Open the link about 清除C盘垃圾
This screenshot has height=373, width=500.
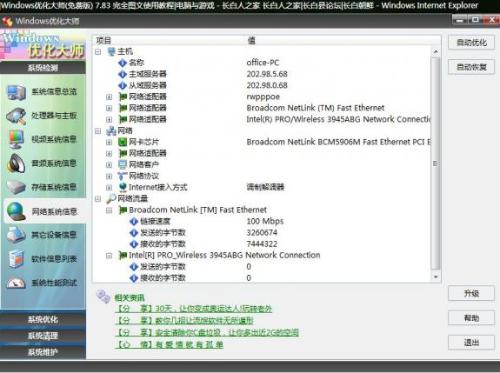pos(207,333)
